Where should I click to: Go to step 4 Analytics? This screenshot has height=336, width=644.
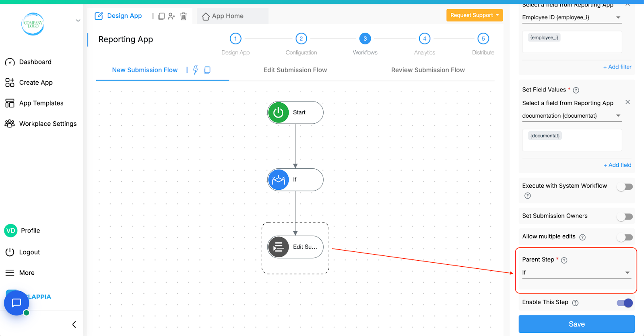point(425,39)
